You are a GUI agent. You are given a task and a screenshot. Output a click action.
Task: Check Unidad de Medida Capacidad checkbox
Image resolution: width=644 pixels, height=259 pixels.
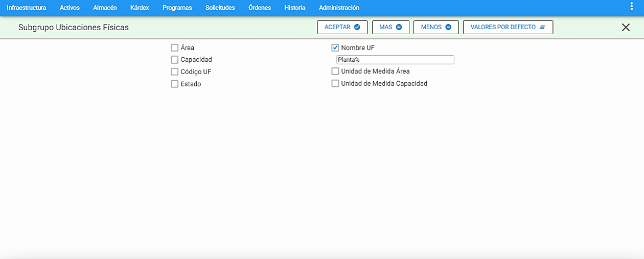point(335,83)
